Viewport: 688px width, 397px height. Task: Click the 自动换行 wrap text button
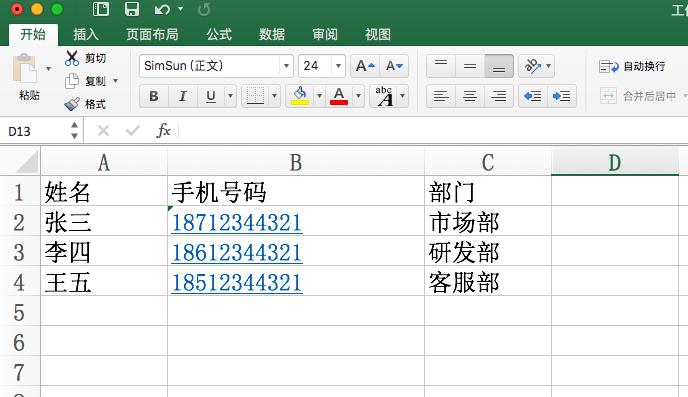(632, 66)
